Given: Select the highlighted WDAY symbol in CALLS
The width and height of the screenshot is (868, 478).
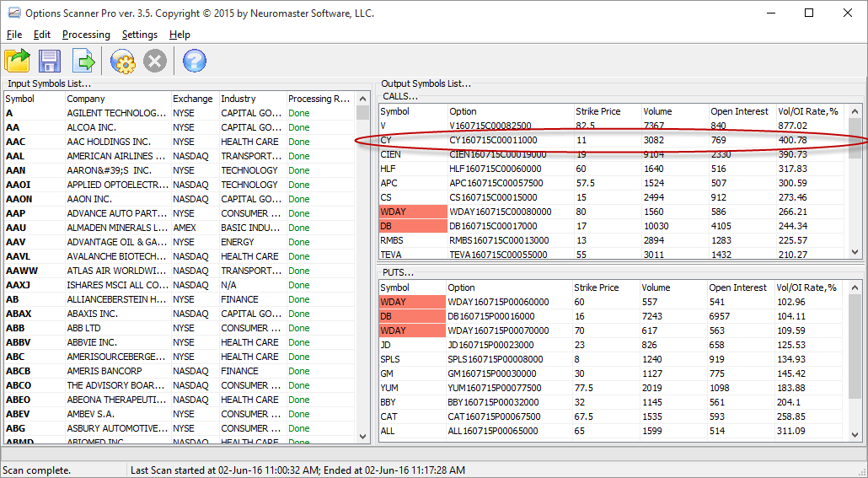Looking at the screenshot, I should click(413, 212).
